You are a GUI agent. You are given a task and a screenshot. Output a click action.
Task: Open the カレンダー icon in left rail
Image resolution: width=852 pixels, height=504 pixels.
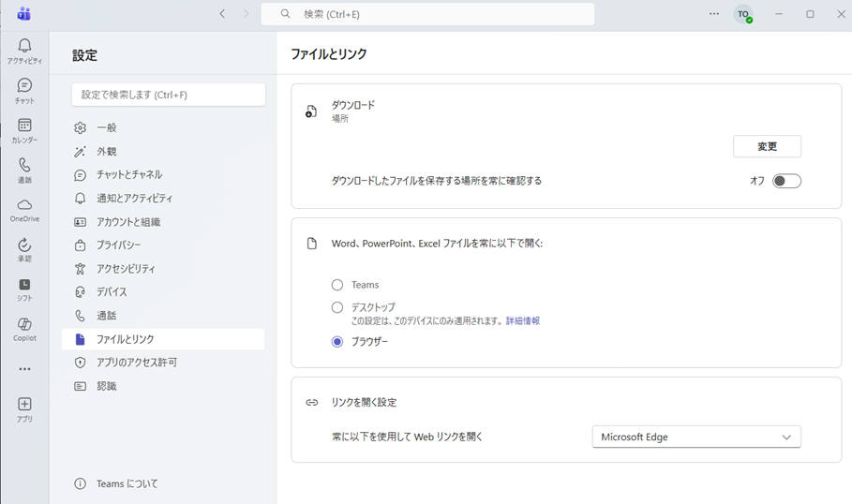click(x=24, y=131)
